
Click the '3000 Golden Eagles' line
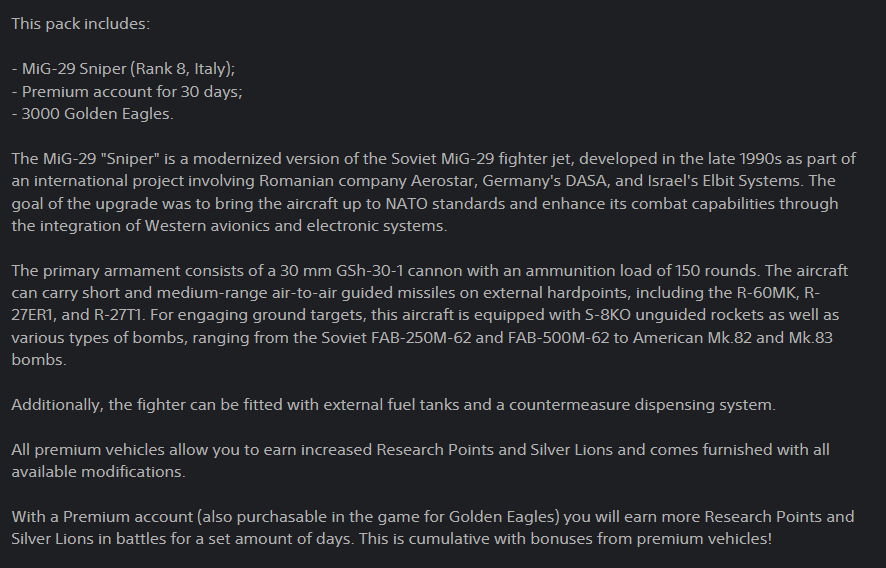click(92, 114)
